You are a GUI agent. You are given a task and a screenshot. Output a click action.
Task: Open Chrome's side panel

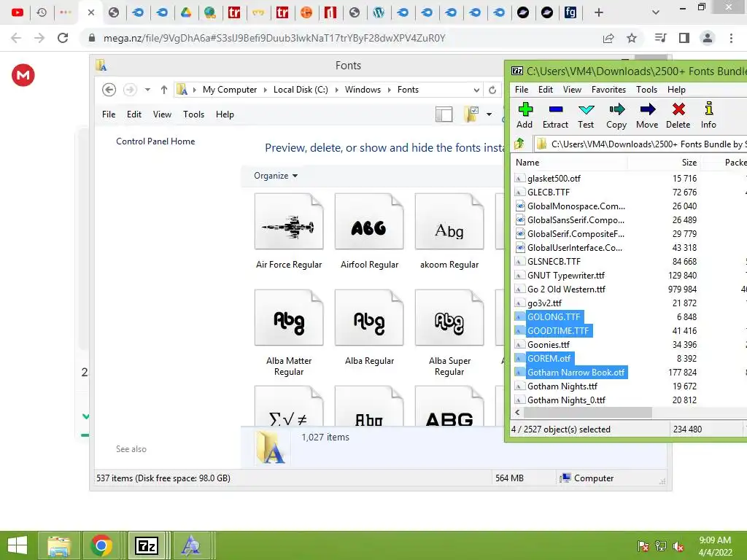684,38
